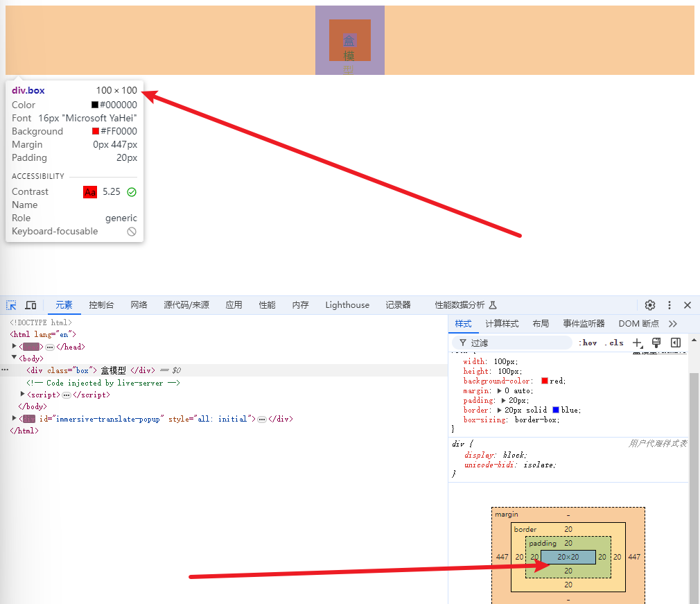Select the 布局 sidebar tab
Image resolution: width=700 pixels, height=604 pixels.
click(x=541, y=324)
